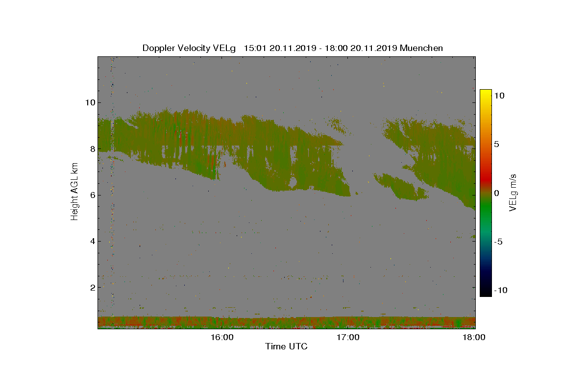Click the colorbar value '0'
This screenshot has height=392, width=588.
pyautogui.click(x=496, y=193)
